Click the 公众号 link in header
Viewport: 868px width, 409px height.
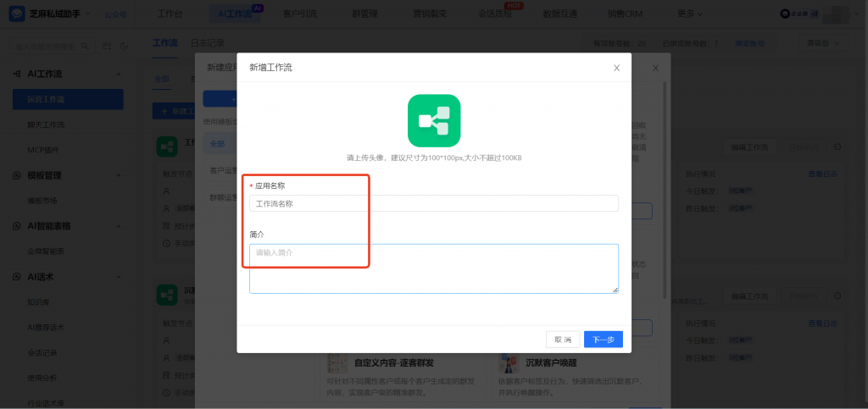115,14
